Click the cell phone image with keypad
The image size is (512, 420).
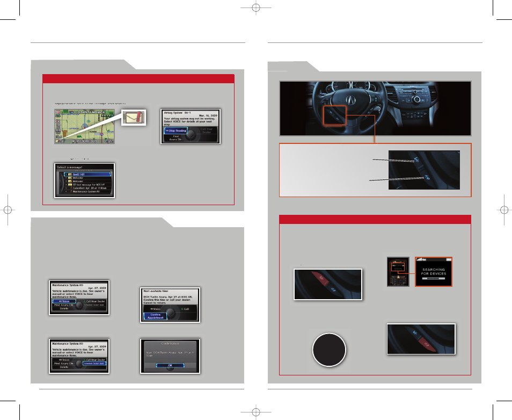[398, 274]
